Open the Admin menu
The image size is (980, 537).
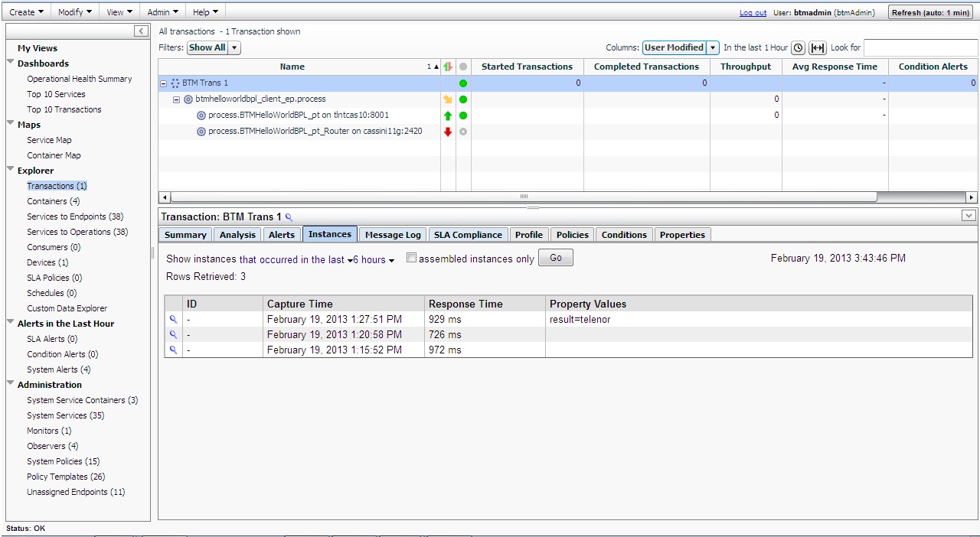point(162,11)
